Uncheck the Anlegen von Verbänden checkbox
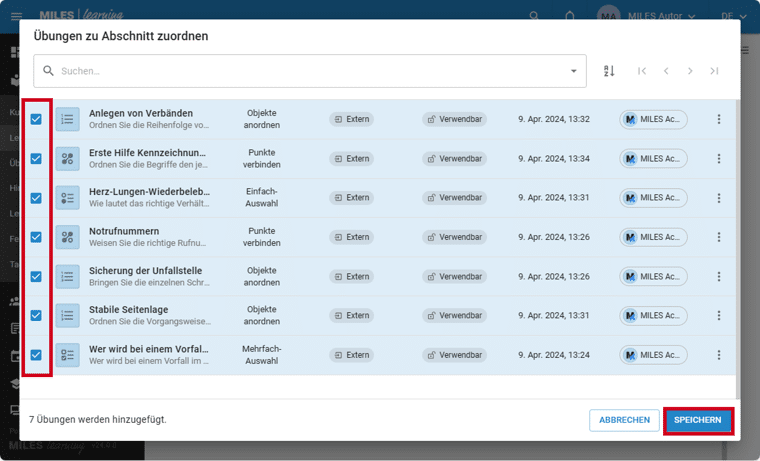Image resolution: width=760 pixels, height=461 pixels. (x=36, y=119)
